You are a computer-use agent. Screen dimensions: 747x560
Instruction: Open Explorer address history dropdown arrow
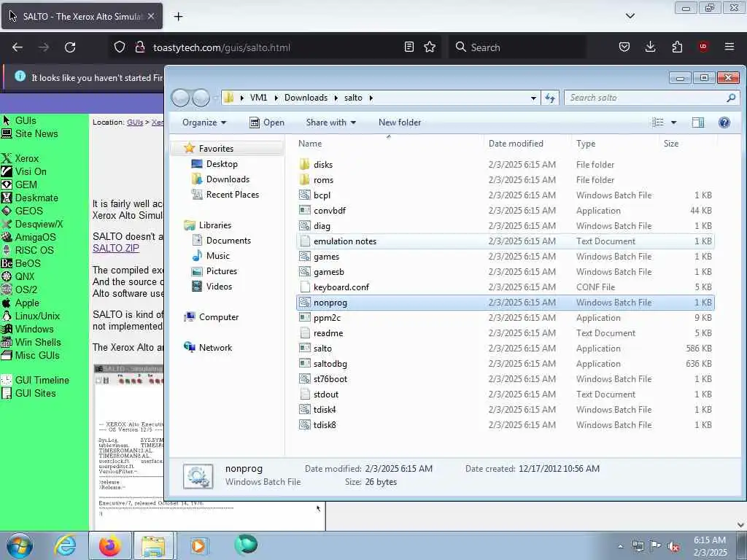(533, 98)
